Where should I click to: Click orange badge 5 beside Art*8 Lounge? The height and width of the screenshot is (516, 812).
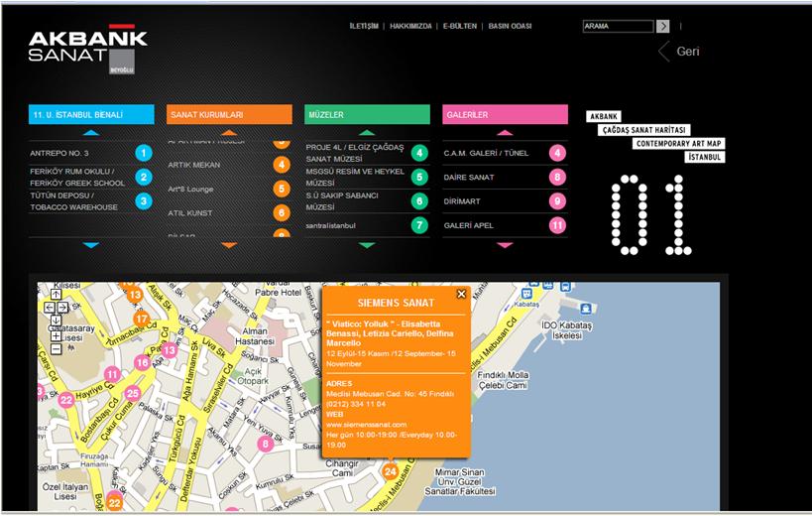click(282, 189)
